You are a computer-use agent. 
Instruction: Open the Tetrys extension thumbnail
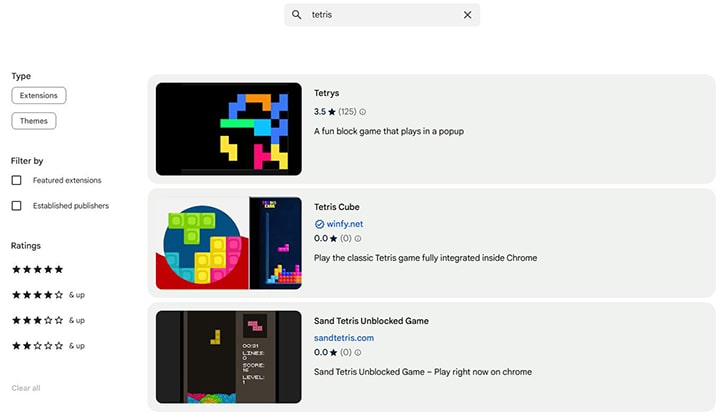[228, 129]
